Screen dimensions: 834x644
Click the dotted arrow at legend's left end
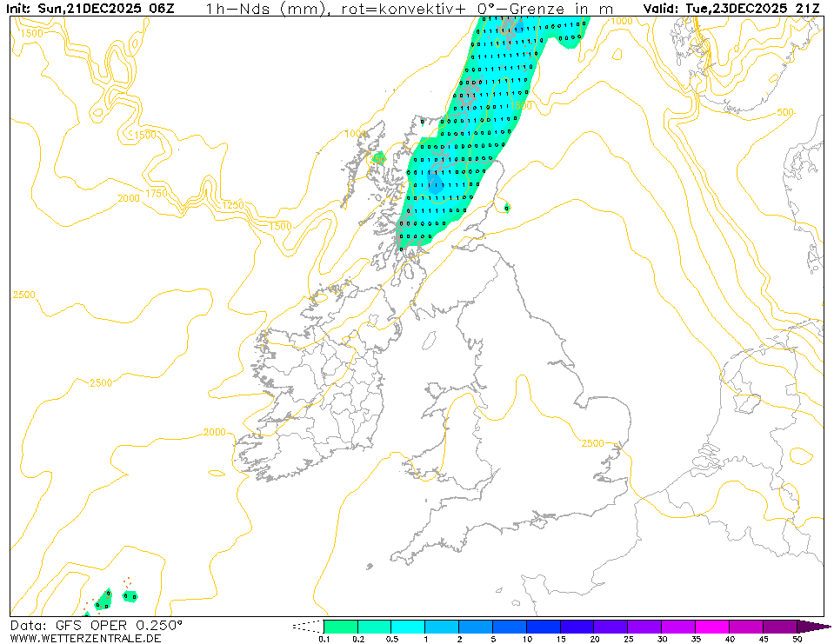(x=307, y=626)
